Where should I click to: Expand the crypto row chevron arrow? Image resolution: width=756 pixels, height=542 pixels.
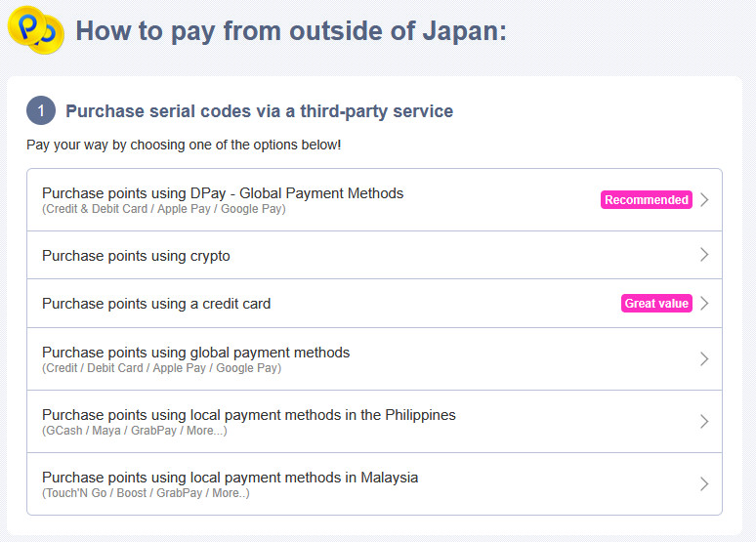[x=704, y=255]
